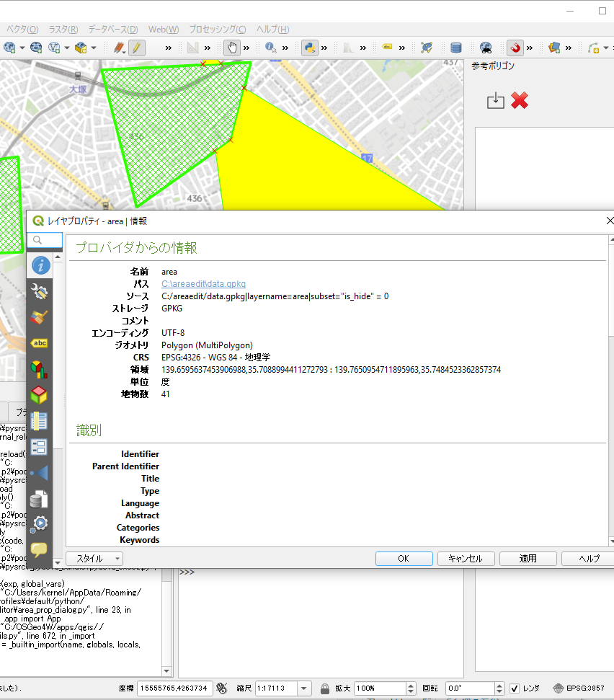
Task: Toggle the scale lock padlock icon
Action: pyautogui.click(x=325, y=688)
